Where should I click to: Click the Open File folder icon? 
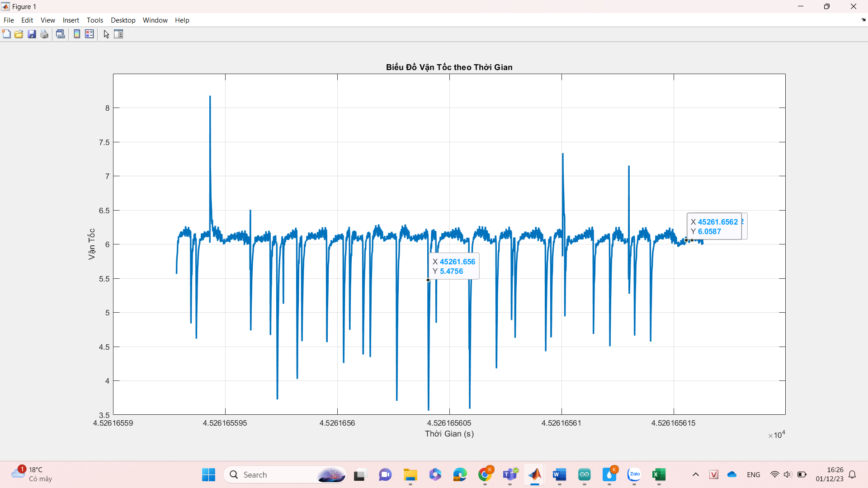19,34
